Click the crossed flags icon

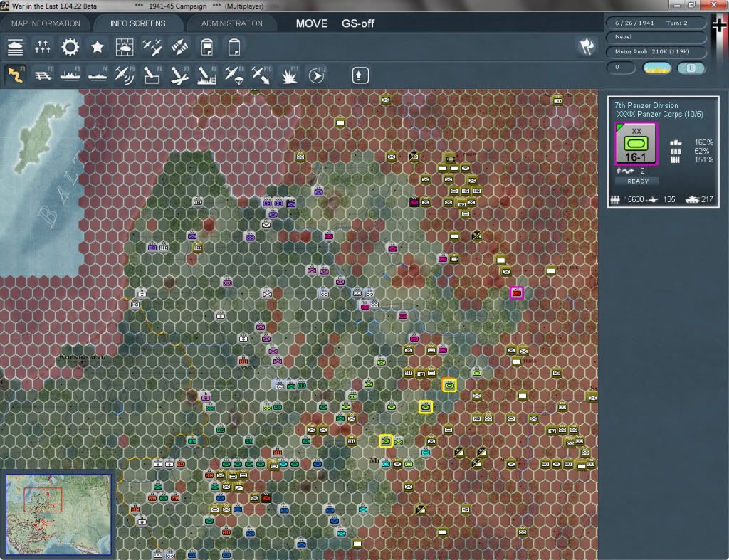pos(587,46)
